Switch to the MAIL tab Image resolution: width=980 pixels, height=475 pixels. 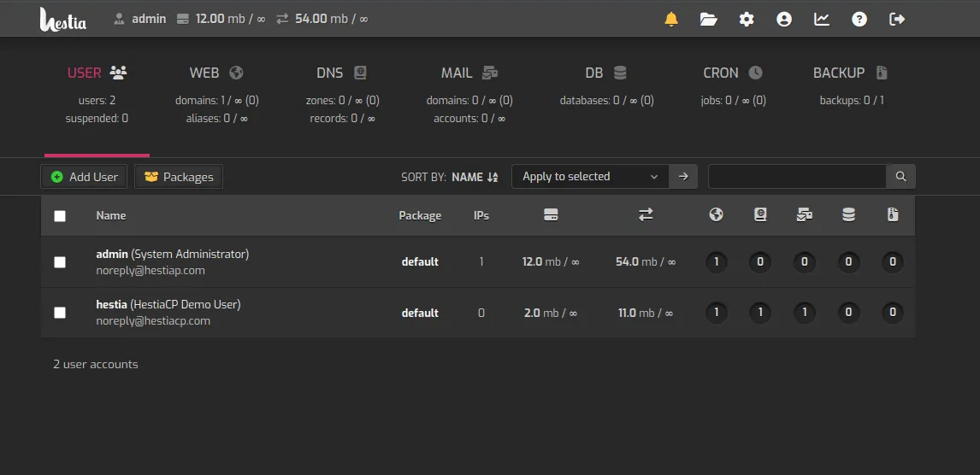coord(469,73)
